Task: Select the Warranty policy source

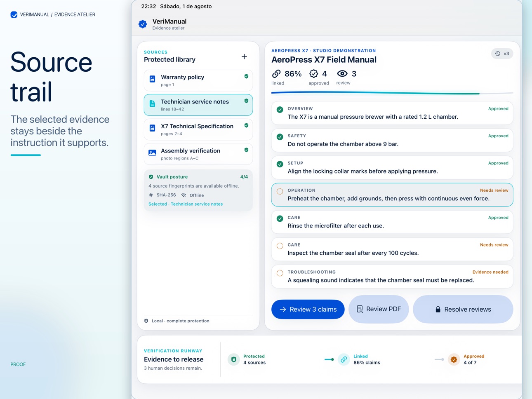Action: pyautogui.click(x=198, y=80)
